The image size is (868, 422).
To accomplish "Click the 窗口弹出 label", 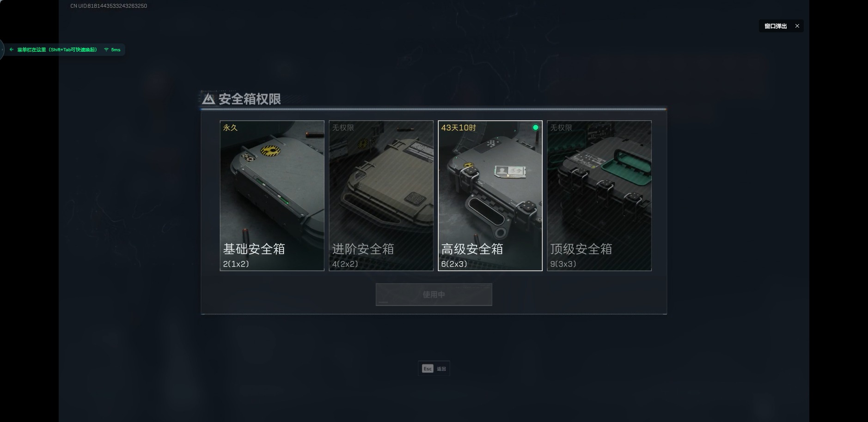I will pyautogui.click(x=775, y=26).
